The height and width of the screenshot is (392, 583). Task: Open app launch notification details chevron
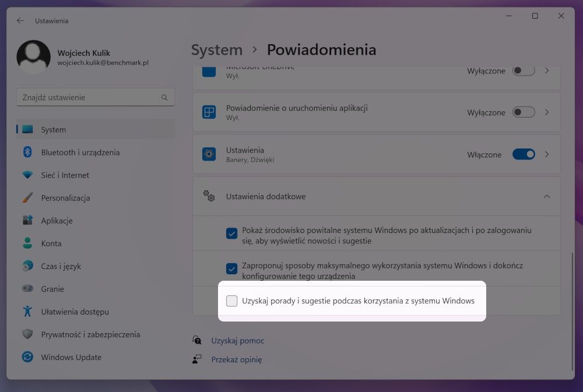point(547,112)
